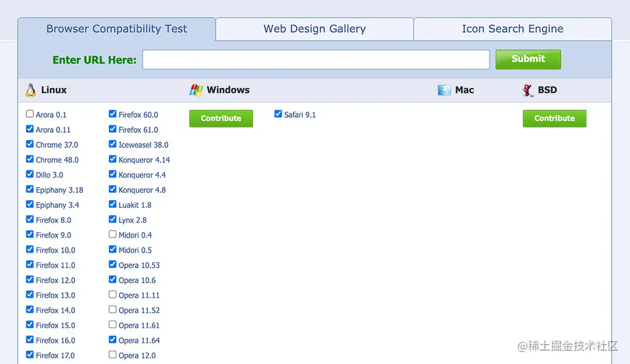630x364 pixels.
Task: Uncheck Firefox 60.0
Action: 113,114
